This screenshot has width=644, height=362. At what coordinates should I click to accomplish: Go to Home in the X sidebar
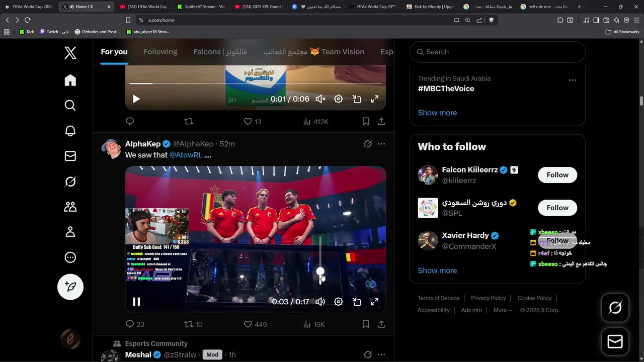click(70, 80)
